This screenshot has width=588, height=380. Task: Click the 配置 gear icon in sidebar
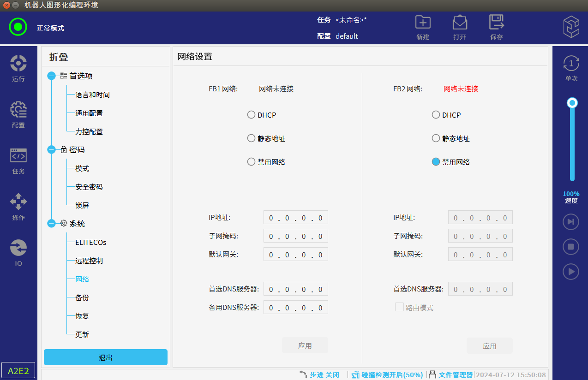tap(18, 110)
